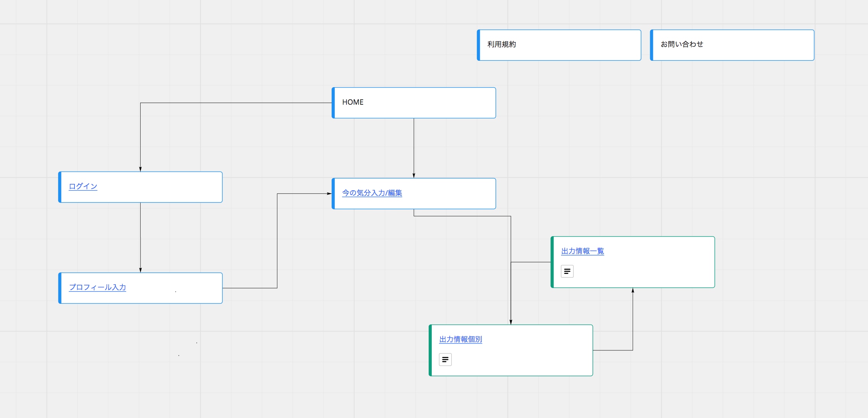Select the connector from ログイン to プロフィール入力
The width and height of the screenshot is (868, 418).
coord(140,237)
